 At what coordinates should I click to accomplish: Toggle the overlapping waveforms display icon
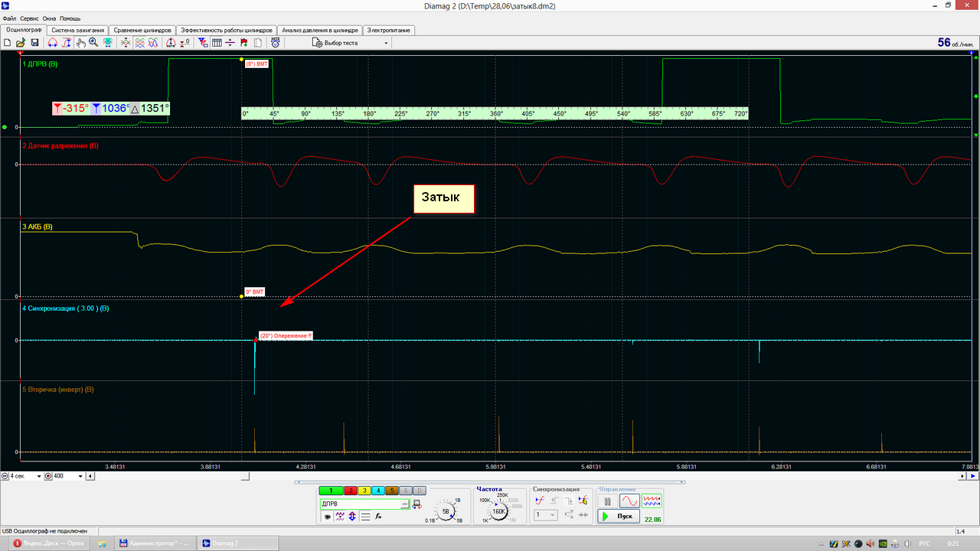(153, 43)
